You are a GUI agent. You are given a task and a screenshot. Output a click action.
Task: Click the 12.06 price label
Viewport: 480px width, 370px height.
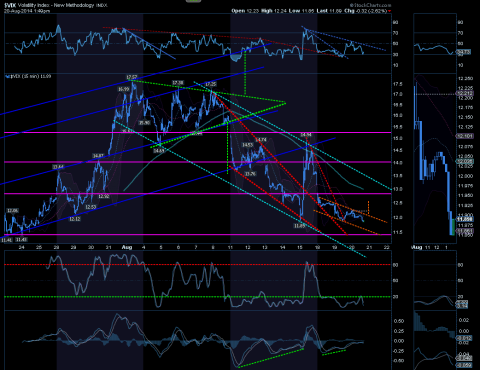coord(13,211)
